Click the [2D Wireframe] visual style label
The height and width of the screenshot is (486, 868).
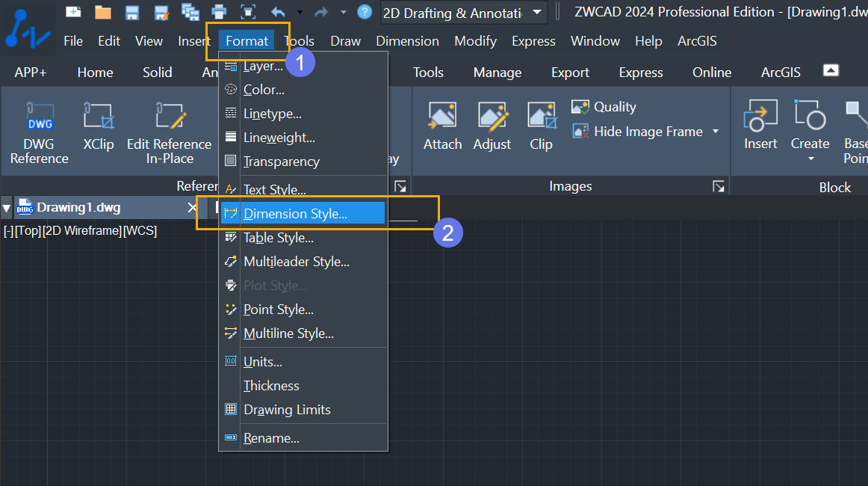click(x=82, y=230)
